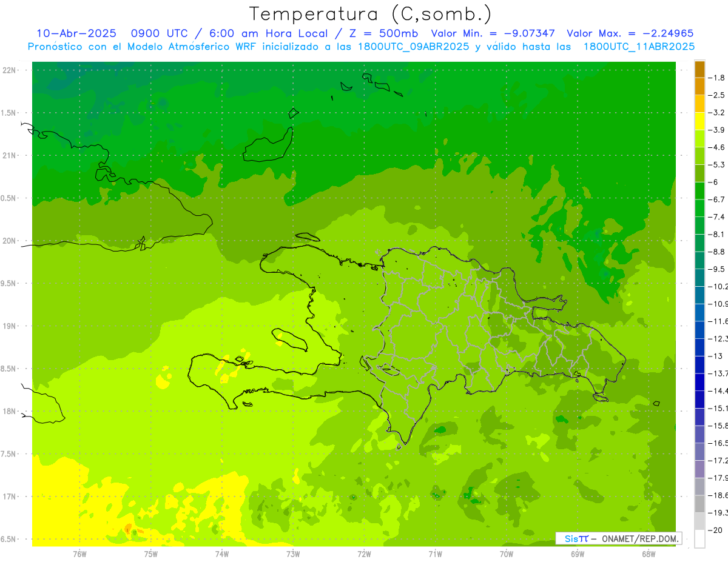Screen dimensions: 728x562
Task: Click the '20N' latitude axis label
Action: [x=9, y=241]
